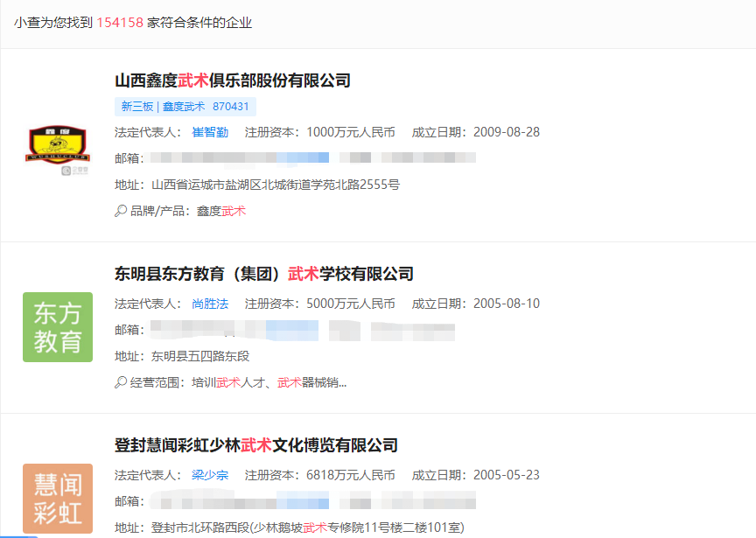
Task: Click 注册资本 5000万元人民币 text
Action: click(x=319, y=304)
